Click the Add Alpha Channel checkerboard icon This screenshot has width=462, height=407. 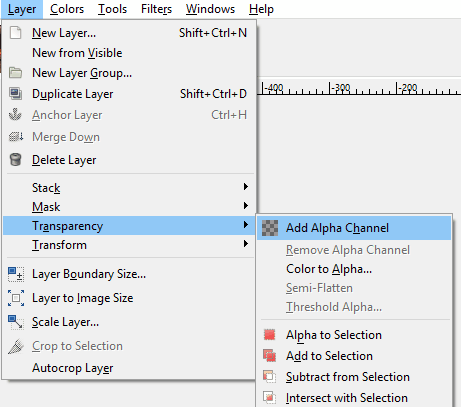[270, 228]
